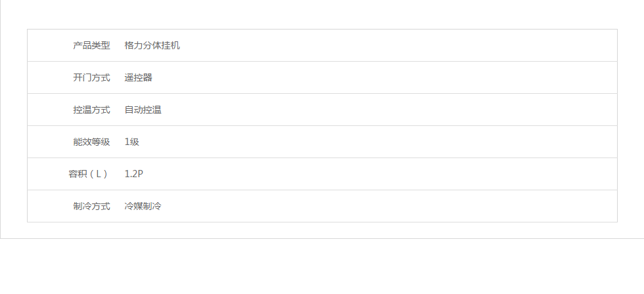
Task: Click blank right side of 产品类型 row
Action: [x=427, y=46]
